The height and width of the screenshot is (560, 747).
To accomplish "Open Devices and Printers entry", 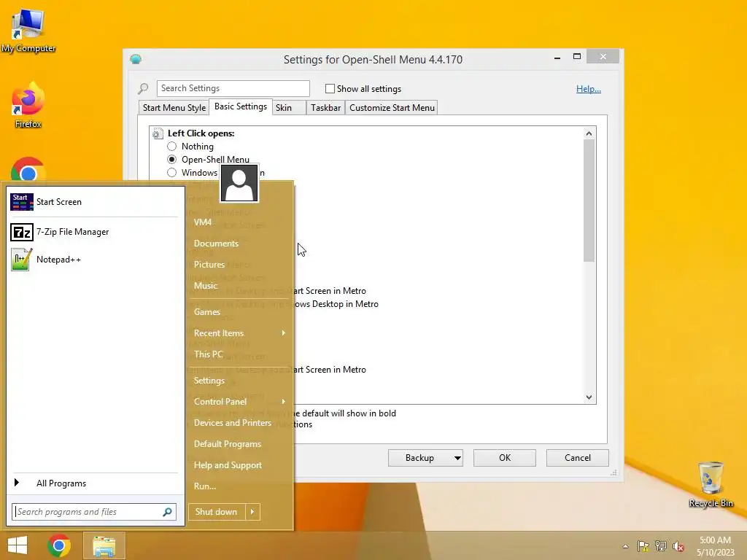I will pos(233,423).
